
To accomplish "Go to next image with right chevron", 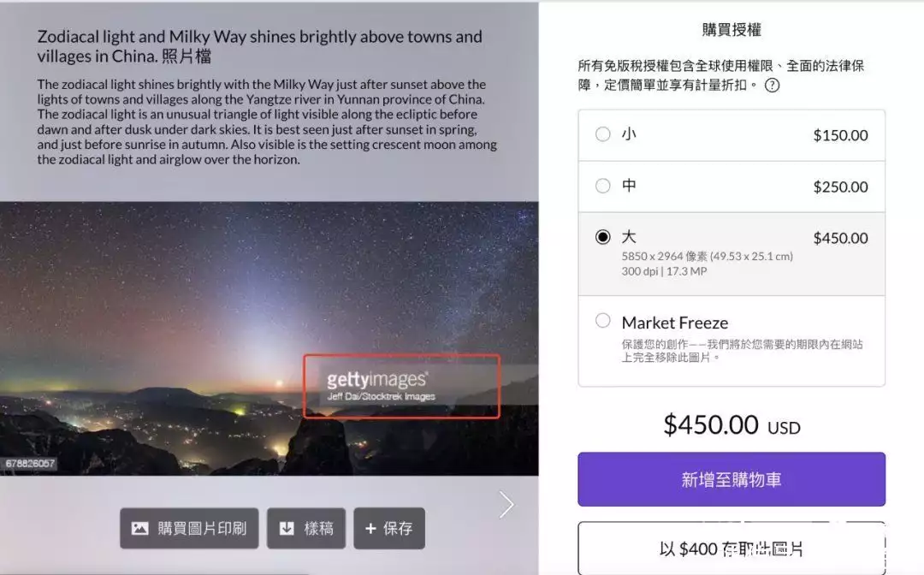I will [x=506, y=504].
